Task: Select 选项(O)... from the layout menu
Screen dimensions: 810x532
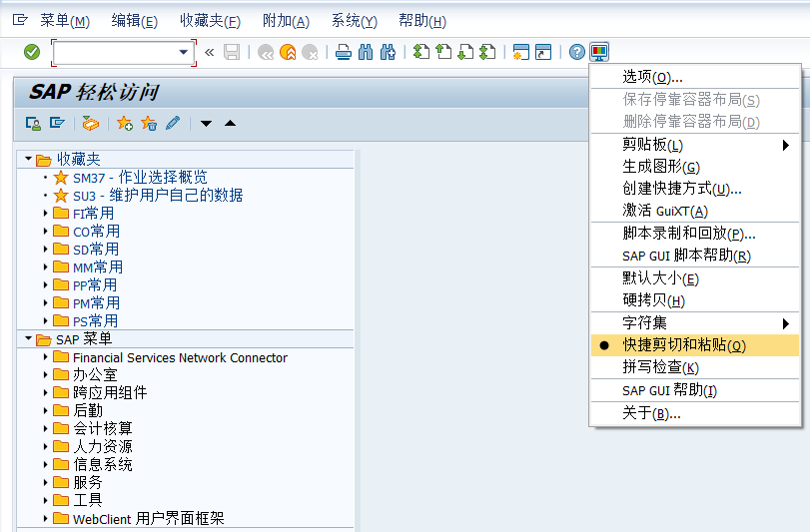Action: point(695,77)
